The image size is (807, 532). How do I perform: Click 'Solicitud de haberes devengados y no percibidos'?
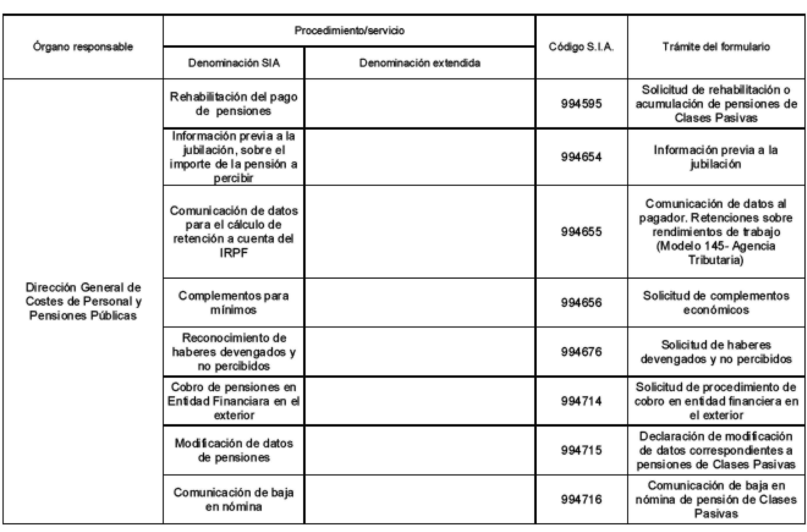pos(716,352)
